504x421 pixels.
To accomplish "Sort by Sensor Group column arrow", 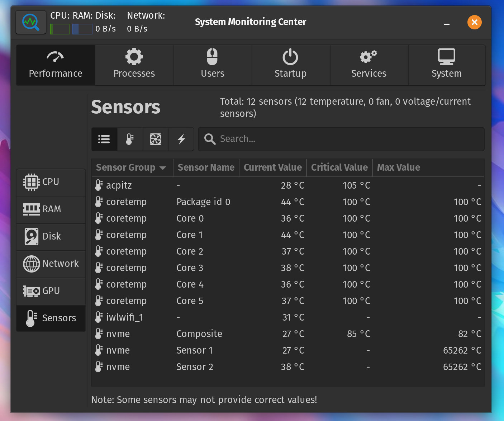I will 163,168.
